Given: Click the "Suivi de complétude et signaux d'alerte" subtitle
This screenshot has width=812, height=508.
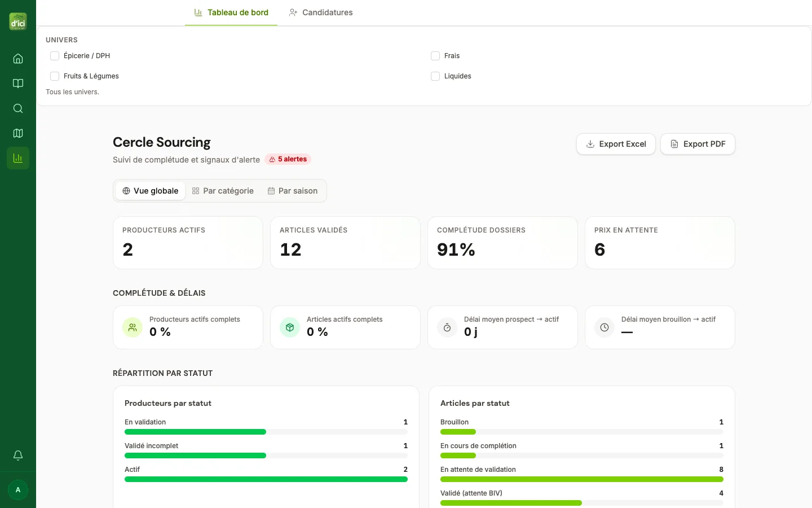Looking at the screenshot, I should pos(186,160).
